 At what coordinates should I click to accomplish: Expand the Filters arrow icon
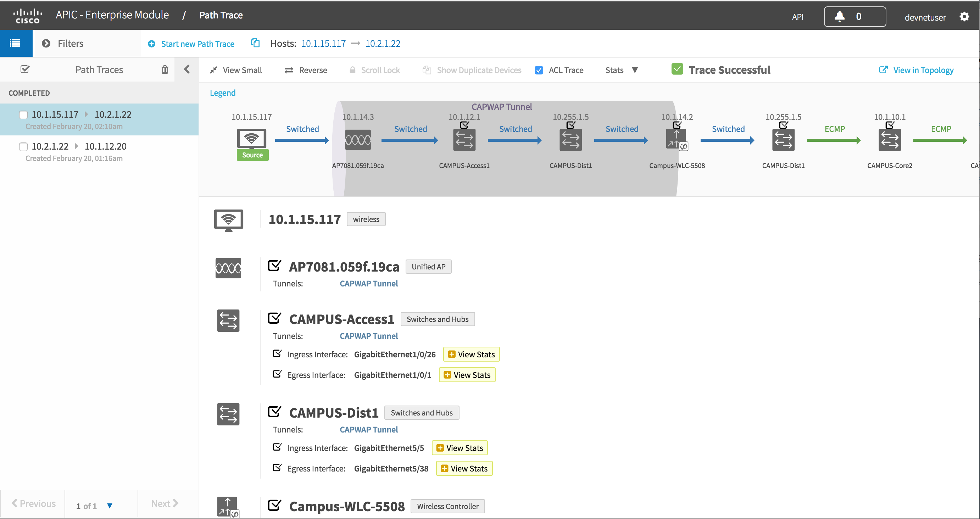(x=46, y=43)
